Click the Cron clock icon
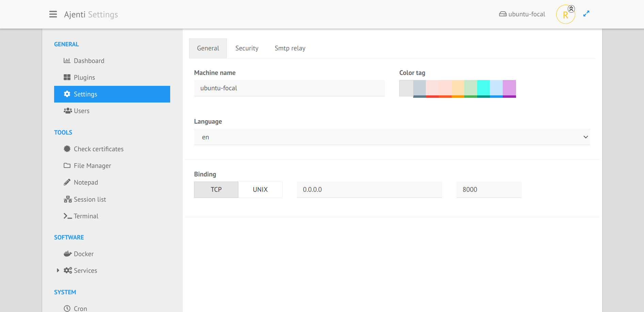The height and width of the screenshot is (312, 644). click(x=67, y=308)
